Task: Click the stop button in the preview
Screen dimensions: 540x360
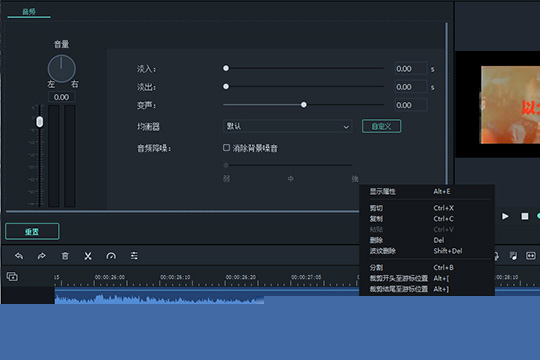Action: [x=525, y=216]
